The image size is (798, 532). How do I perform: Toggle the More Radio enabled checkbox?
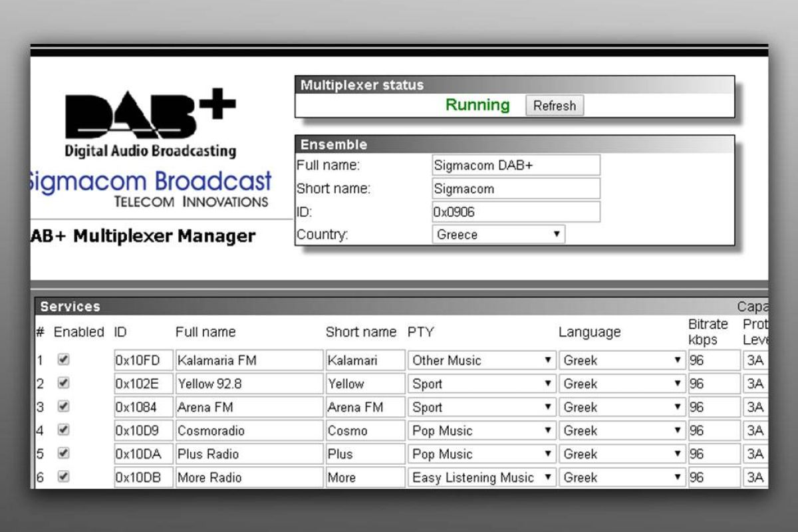(x=63, y=477)
